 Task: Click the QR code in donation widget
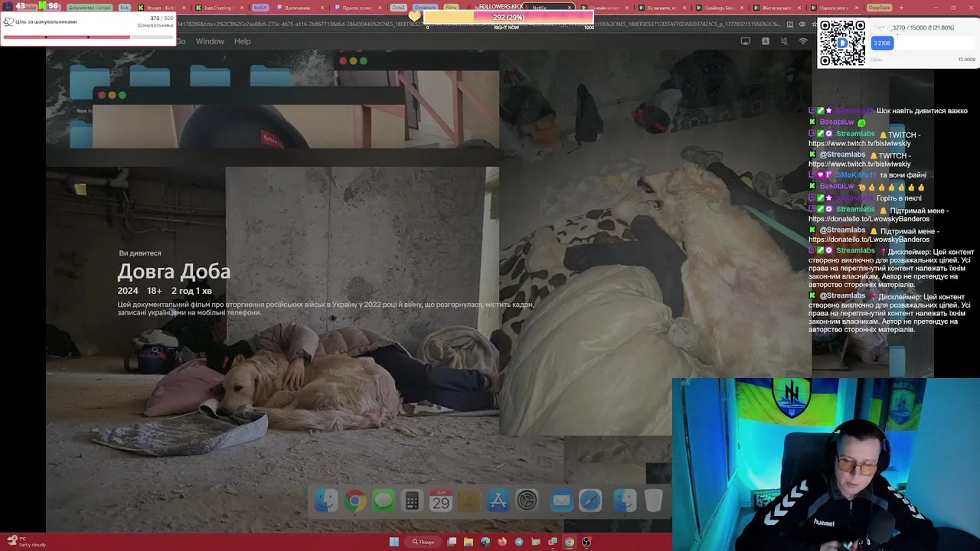pos(842,43)
